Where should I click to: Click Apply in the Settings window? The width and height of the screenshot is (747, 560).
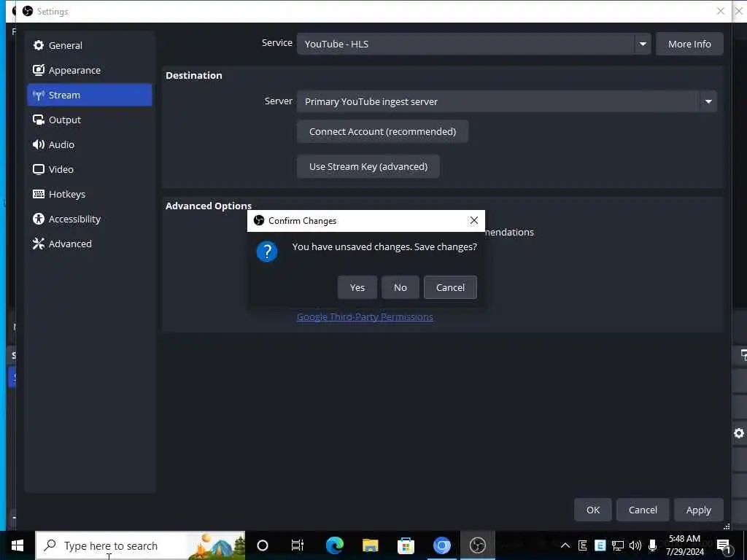698,510
